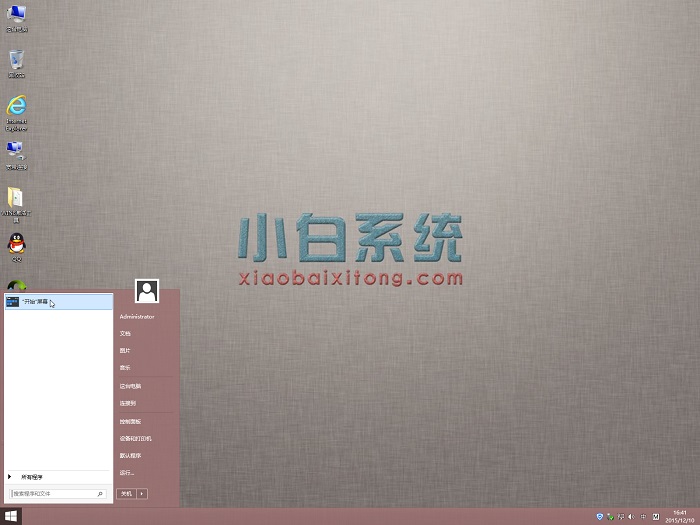Click the blue shield security tray icon
700x525 pixels.
599,516
